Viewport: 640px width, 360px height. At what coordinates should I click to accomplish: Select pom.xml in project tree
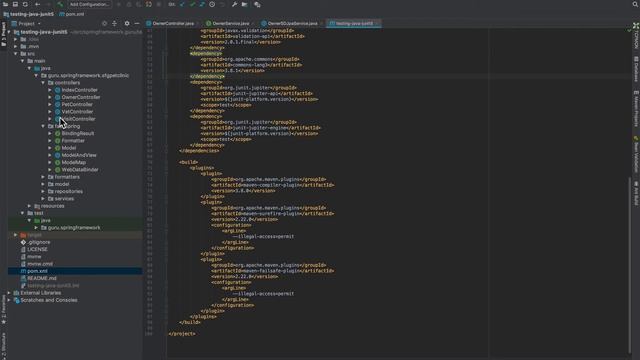(37, 271)
